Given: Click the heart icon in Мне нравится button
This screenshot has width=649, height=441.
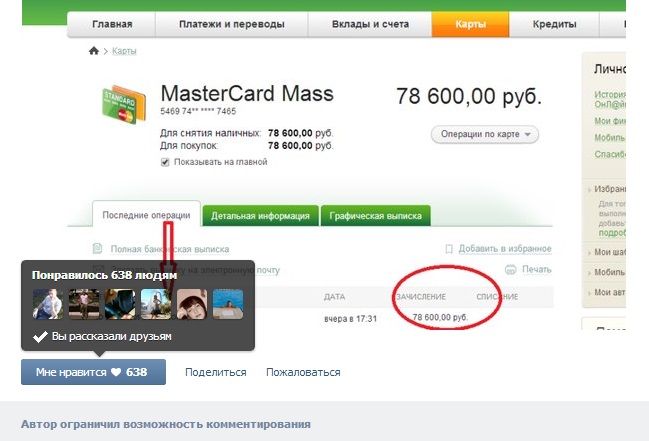Looking at the screenshot, I should (116, 372).
